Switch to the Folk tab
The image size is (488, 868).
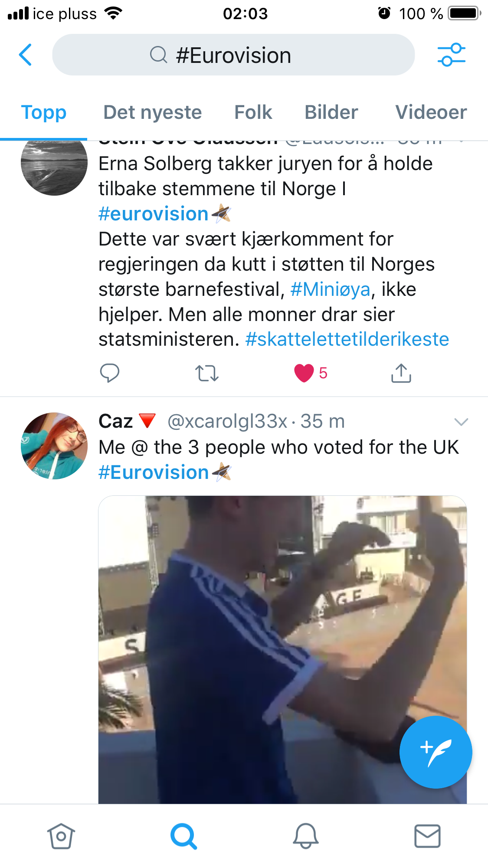tap(253, 112)
